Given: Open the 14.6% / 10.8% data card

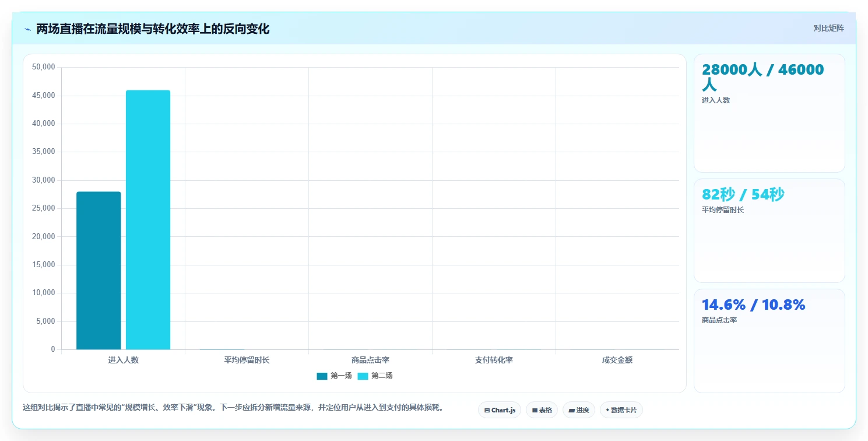Looking at the screenshot, I should click(x=769, y=341).
